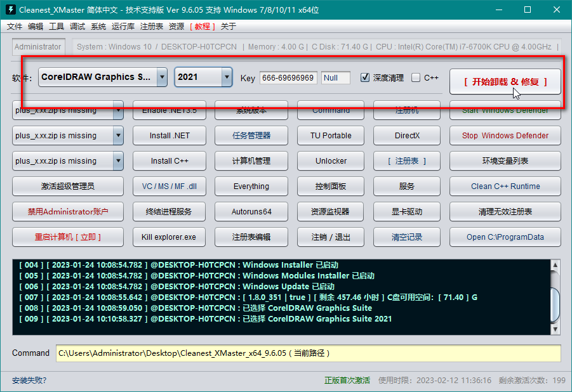Image resolution: width=572 pixels, height=392 pixels.
Task: Click 注销 / 退出 button
Action: pyautogui.click(x=331, y=237)
